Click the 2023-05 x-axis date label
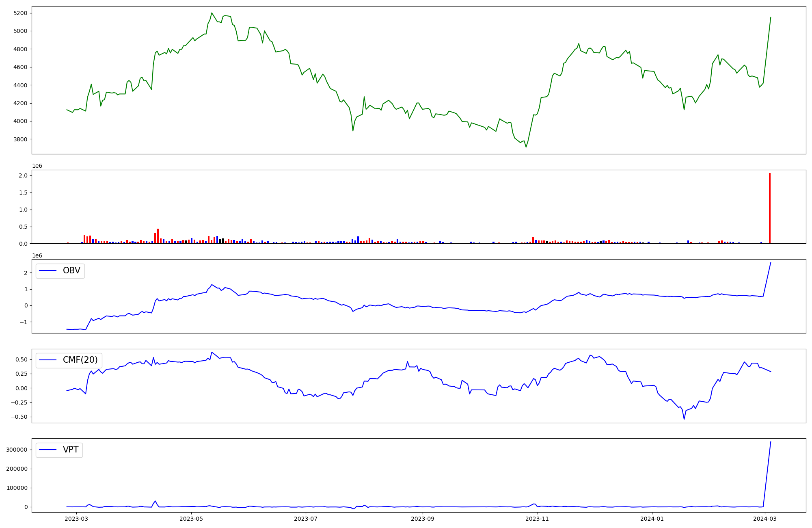The image size is (812, 528). coord(191,518)
